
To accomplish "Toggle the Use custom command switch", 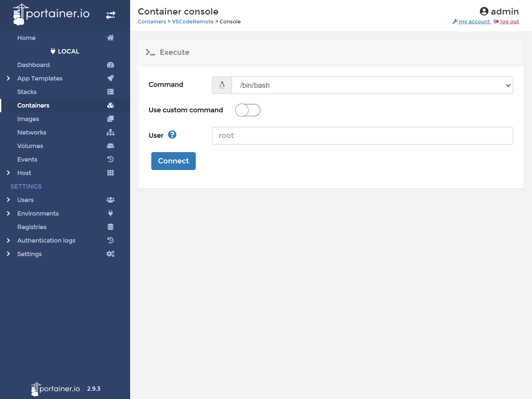I will pos(248,110).
